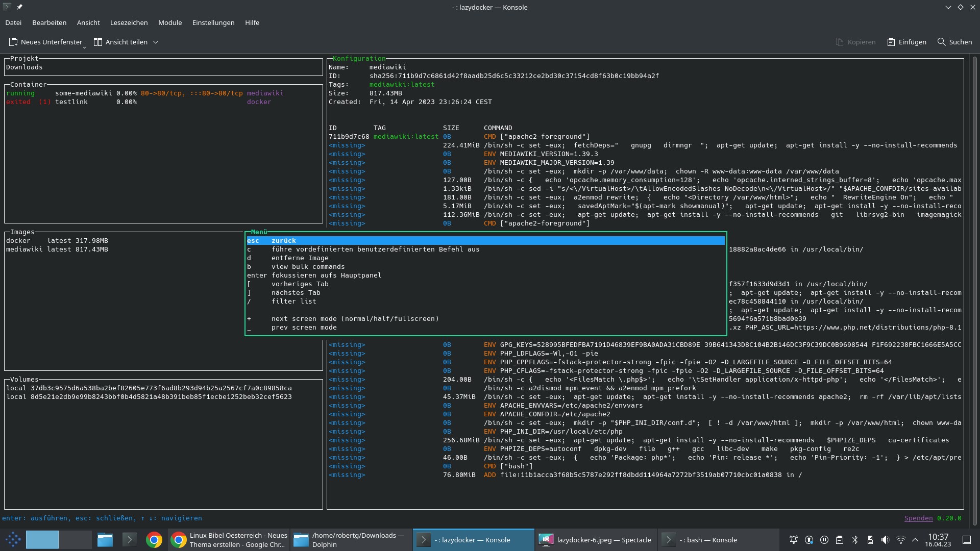Open the Einstellungen menu
This screenshot has height=551, width=980.
click(x=213, y=22)
